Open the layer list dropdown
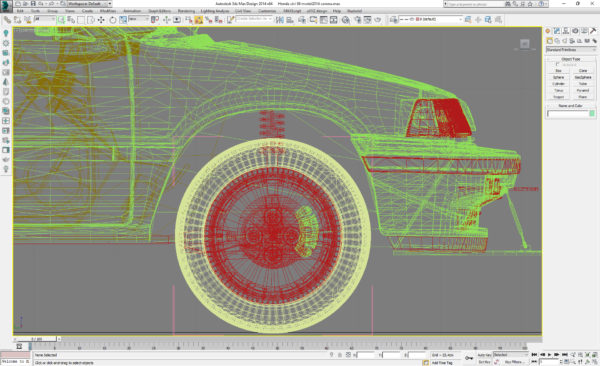 pyautogui.click(x=431, y=19)
